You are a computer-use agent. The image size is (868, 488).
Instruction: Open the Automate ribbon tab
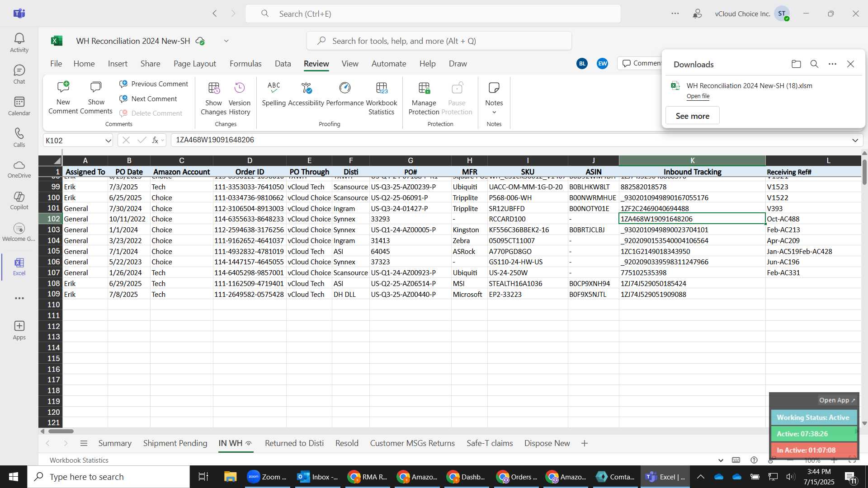coord(389,64)
